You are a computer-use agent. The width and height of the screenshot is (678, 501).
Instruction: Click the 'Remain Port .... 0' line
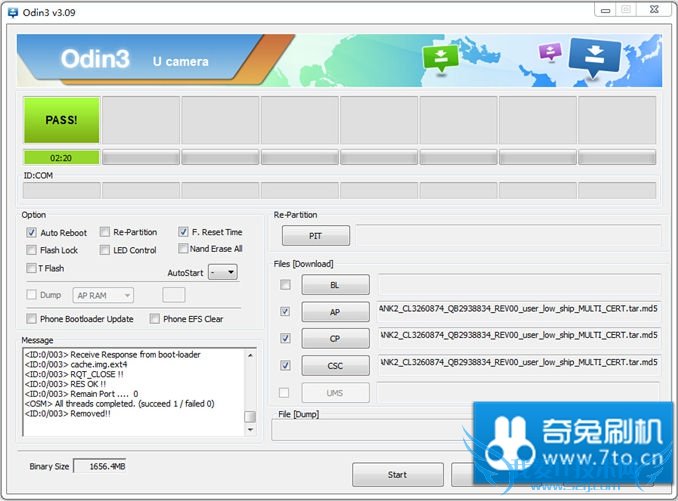tap(82, 394)
